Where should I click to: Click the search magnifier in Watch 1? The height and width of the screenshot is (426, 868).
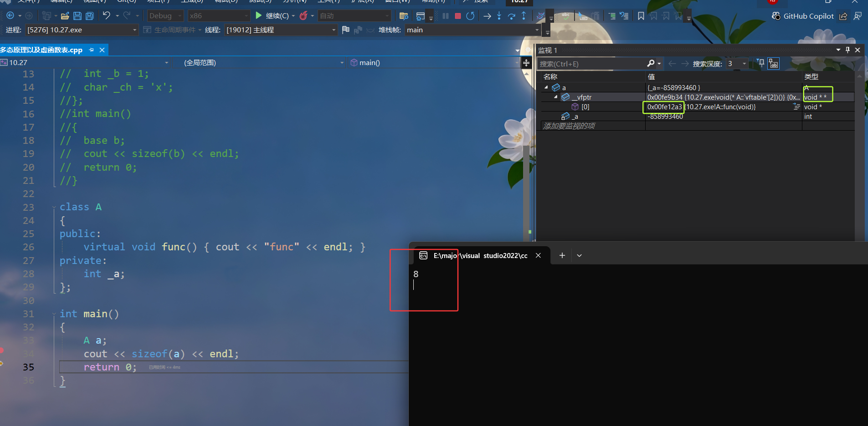tap(651, 64)
